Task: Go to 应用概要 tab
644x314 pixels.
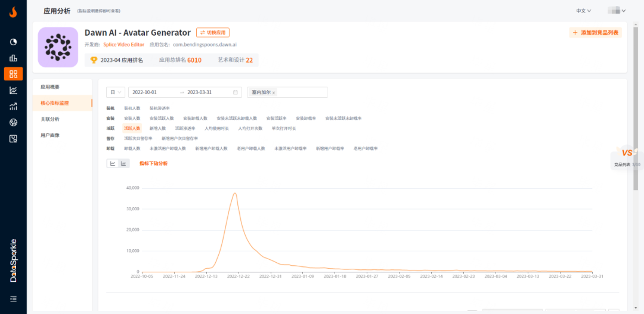Action: pyautogui.click(x=50, y=87)
